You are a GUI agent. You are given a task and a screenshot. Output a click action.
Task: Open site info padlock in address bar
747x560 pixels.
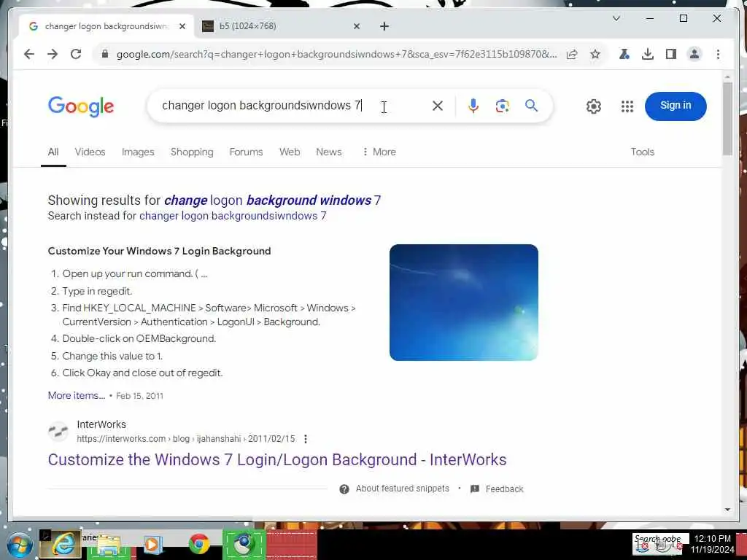coord(105,54)
